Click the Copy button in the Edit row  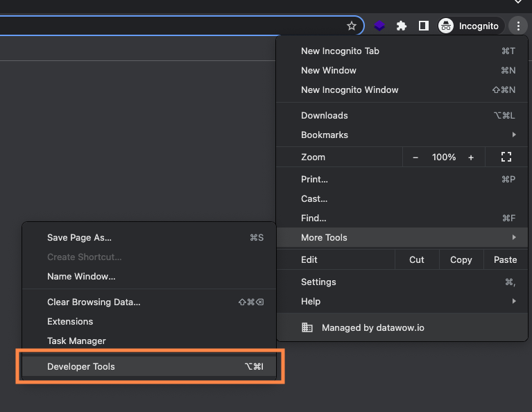(461, 259)
